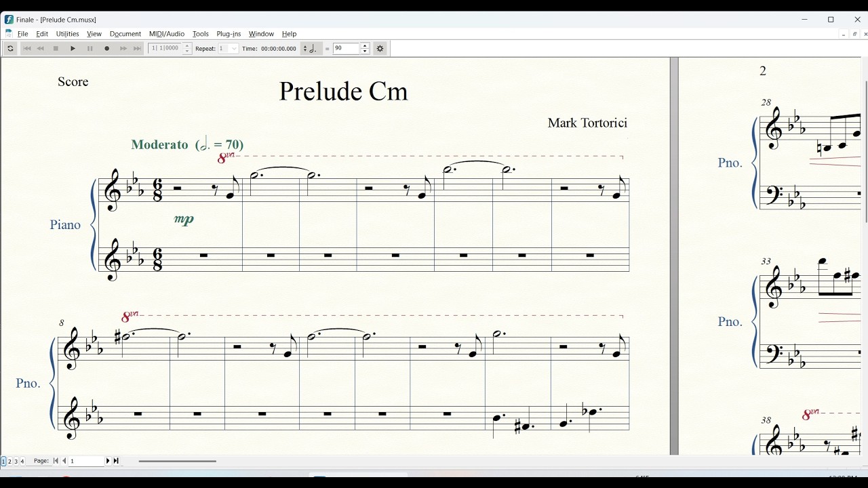Click the mp dynamic marking

click(184, 219)
